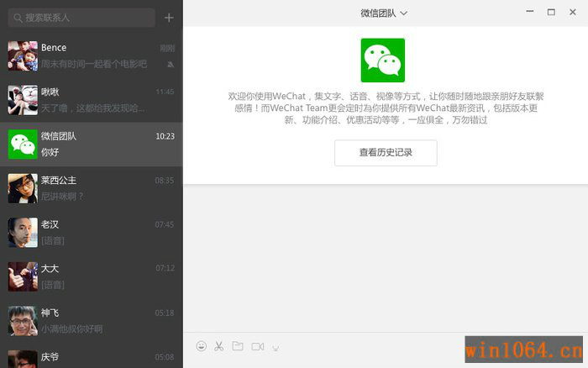Open the chat with 大大

point(92,277)
